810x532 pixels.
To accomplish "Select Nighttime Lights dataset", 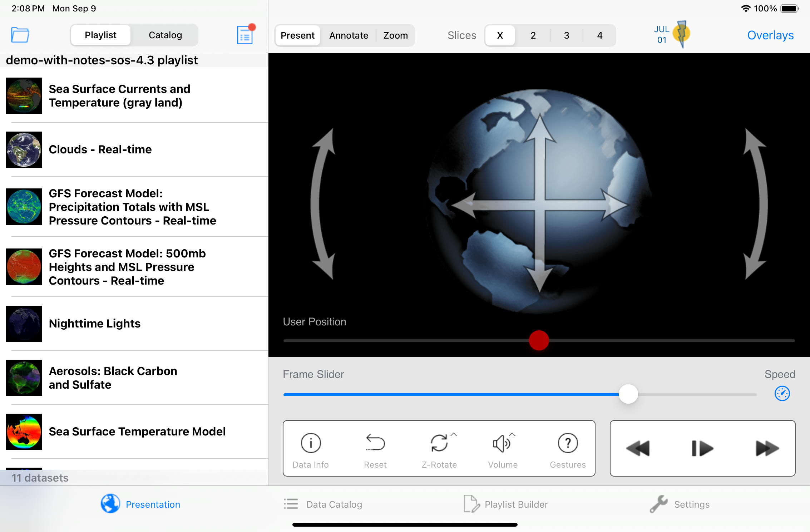I will [134, 324].
